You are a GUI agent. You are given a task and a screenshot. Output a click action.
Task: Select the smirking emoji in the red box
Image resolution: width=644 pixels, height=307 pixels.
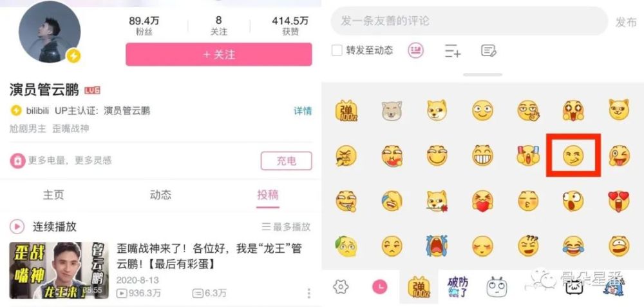573,155
